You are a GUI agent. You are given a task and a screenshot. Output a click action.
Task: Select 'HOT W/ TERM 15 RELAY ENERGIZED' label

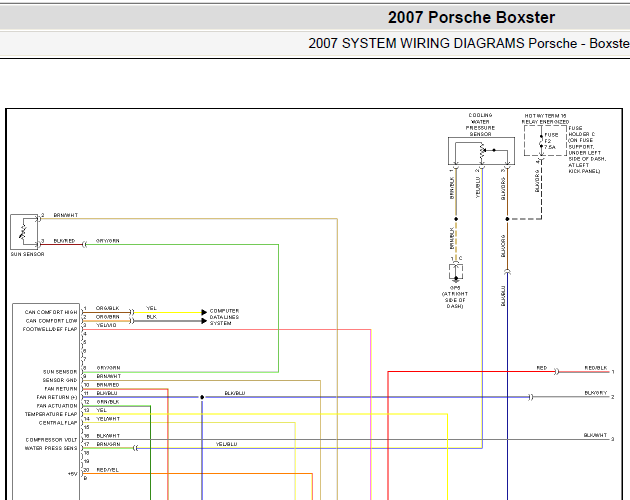pos(545,119)
